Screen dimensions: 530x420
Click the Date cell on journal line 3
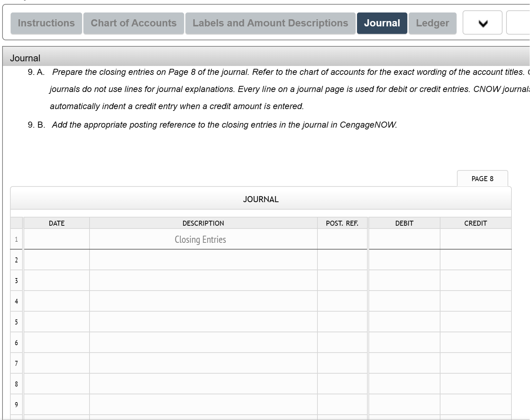pyautogui.click(x=56, y=280)
